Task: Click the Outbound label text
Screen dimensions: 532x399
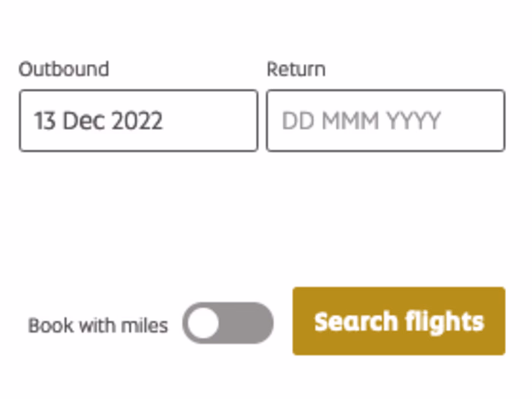Action: pos(64,69)
